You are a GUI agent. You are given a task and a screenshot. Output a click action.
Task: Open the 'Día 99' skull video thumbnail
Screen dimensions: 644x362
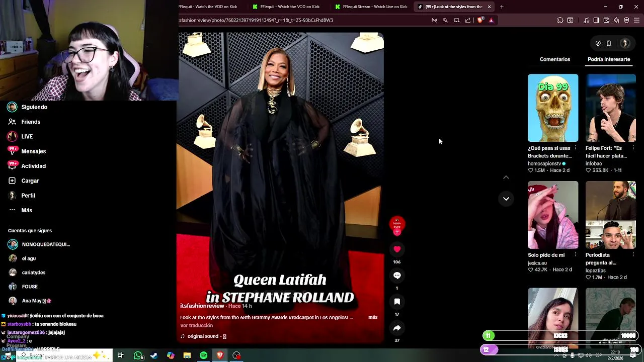tap(553, 108)
